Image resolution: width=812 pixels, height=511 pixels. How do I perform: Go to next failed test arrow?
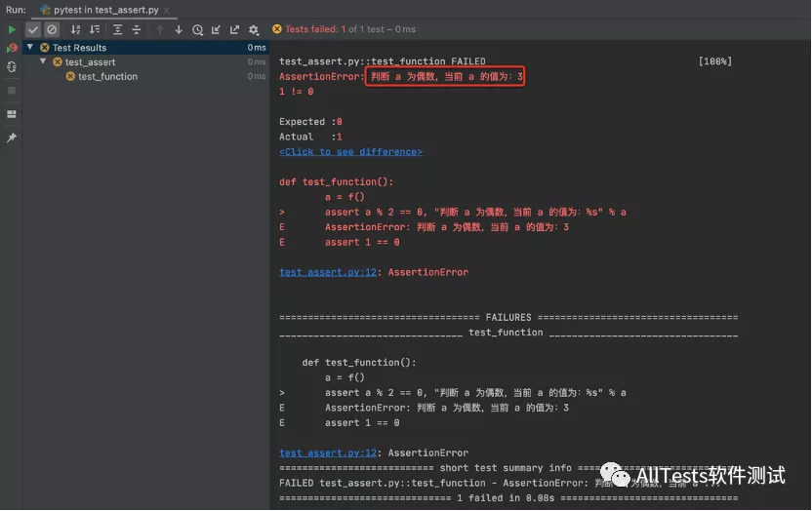click(179, 29)
